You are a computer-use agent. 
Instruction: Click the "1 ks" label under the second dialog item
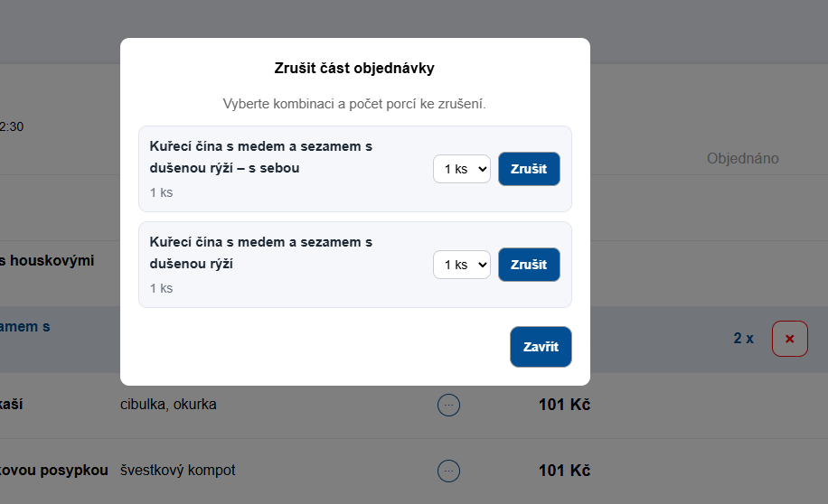[161, 288]
